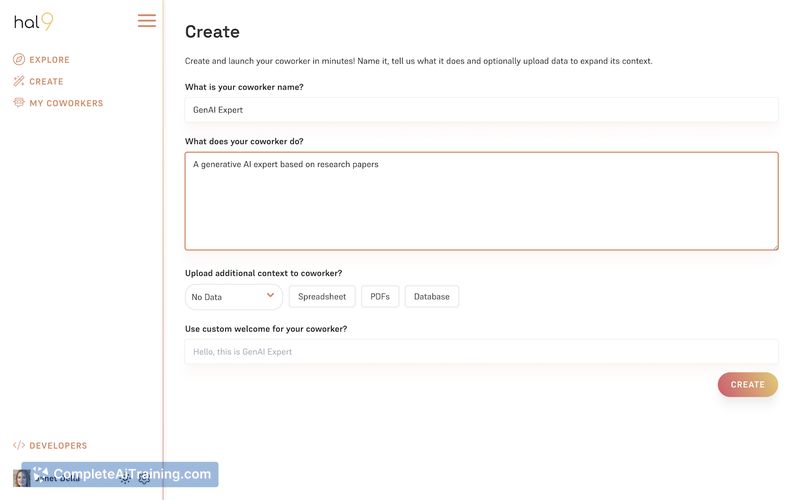This screenshot has height=500, width=800.
Task: Open the settings gear icon
Action: (144, 478)
